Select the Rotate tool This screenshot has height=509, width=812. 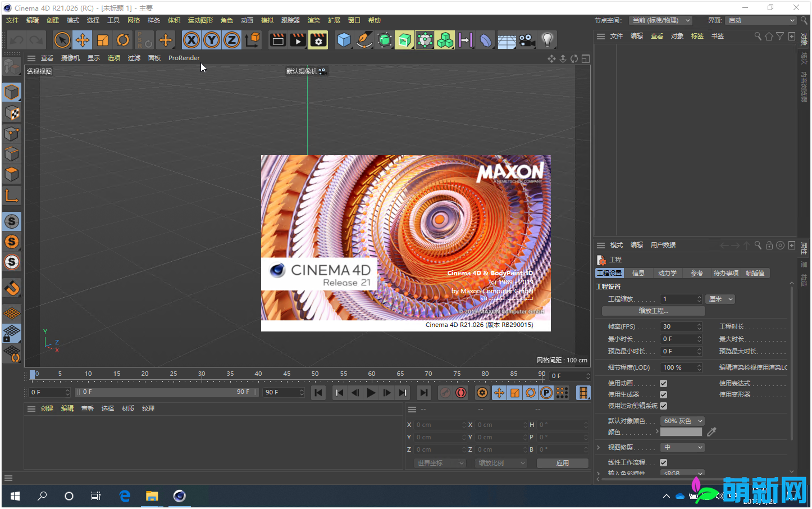pyautogui.click(x=123, y=40)
